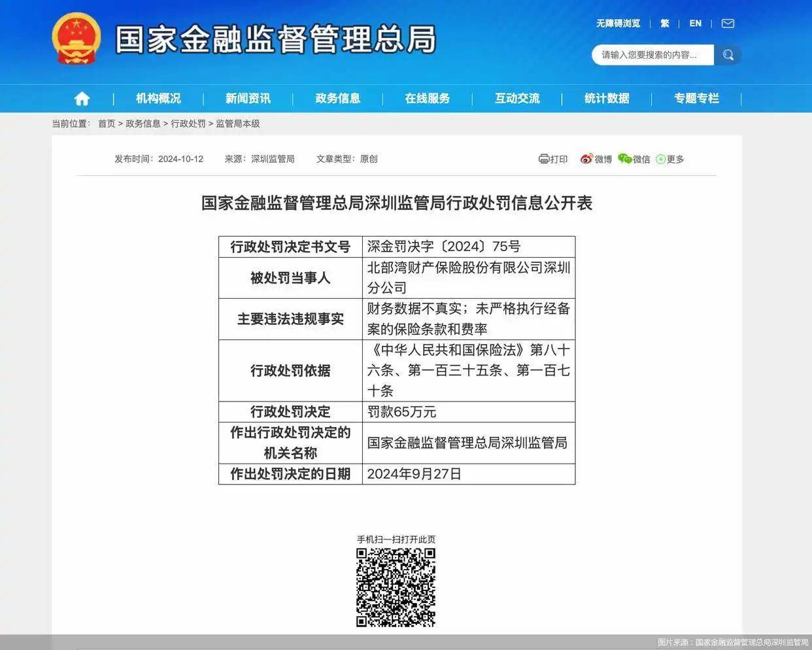Open the 统计数据 menu
Viewport: 812px width, 650px height.
pyautogui.click(x=607, y=99)
